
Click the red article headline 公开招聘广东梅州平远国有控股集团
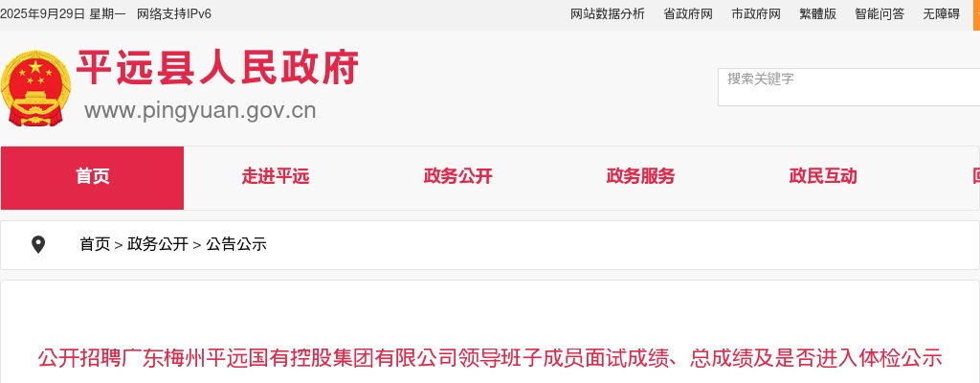490,358
